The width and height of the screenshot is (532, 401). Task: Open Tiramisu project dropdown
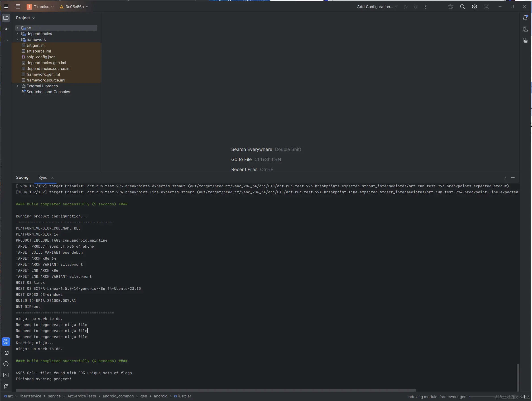coord(40,7)
